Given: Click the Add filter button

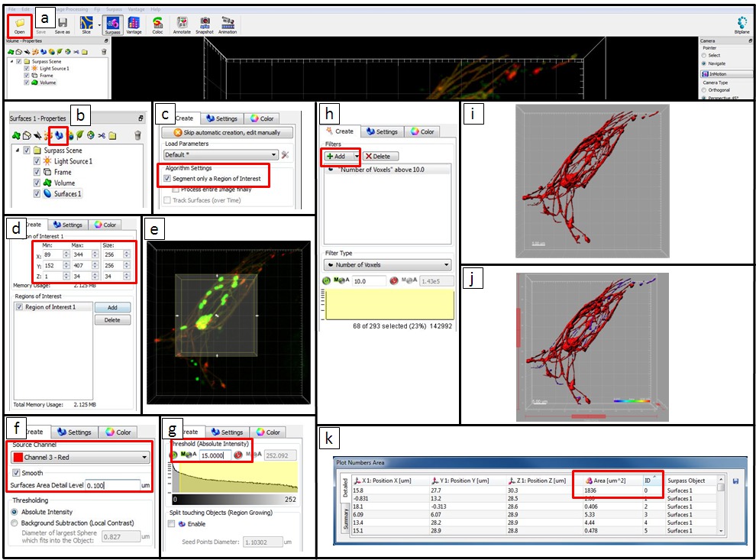Looking at the screenshot, I should pyautogui.click(x=337, y=156).
